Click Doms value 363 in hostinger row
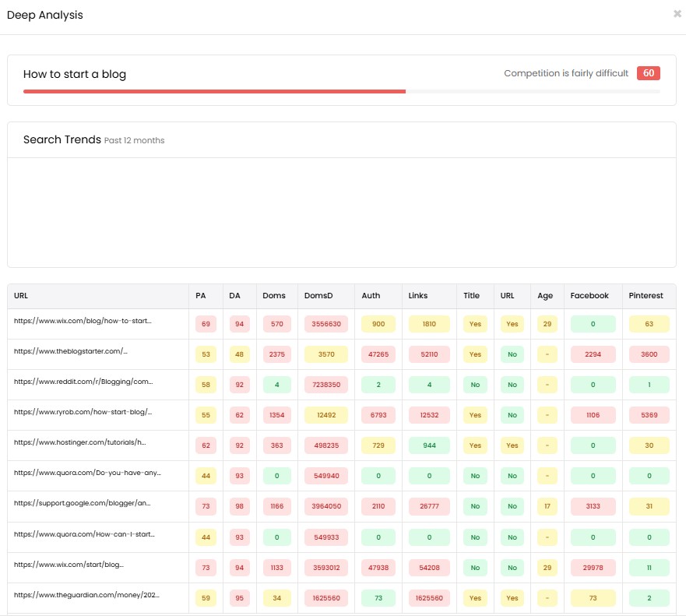The image size is (686, 616). tap(277, 445)
